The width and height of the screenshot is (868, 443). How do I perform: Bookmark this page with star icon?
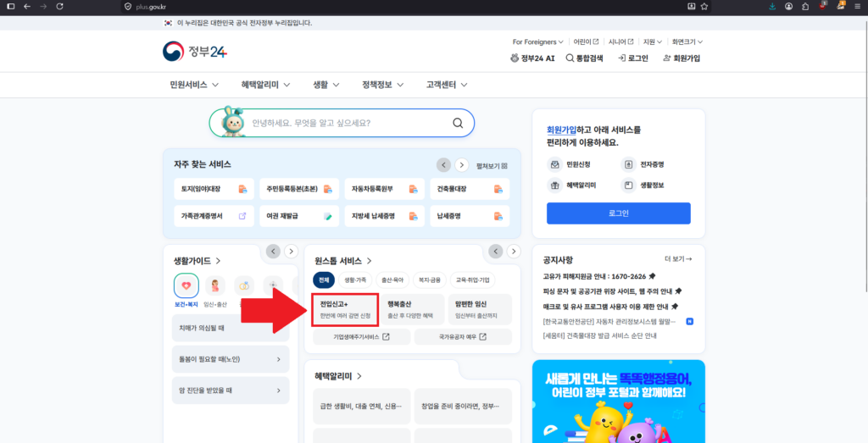pos(704,7)
